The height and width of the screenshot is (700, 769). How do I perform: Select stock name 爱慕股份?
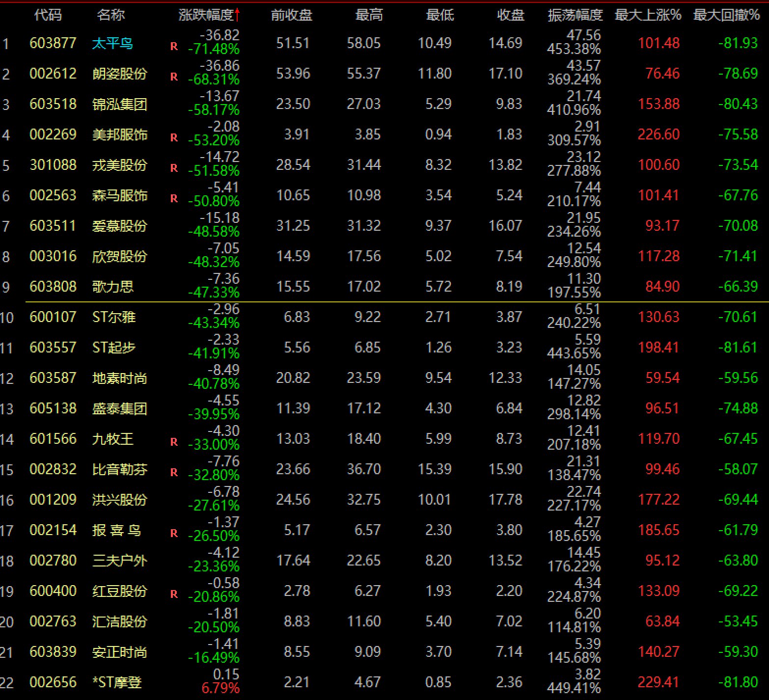click(x=120, y=226)
